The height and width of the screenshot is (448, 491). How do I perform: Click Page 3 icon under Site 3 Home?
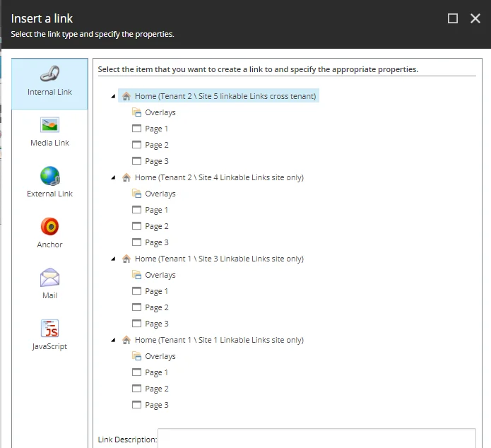tap(136, 324)
